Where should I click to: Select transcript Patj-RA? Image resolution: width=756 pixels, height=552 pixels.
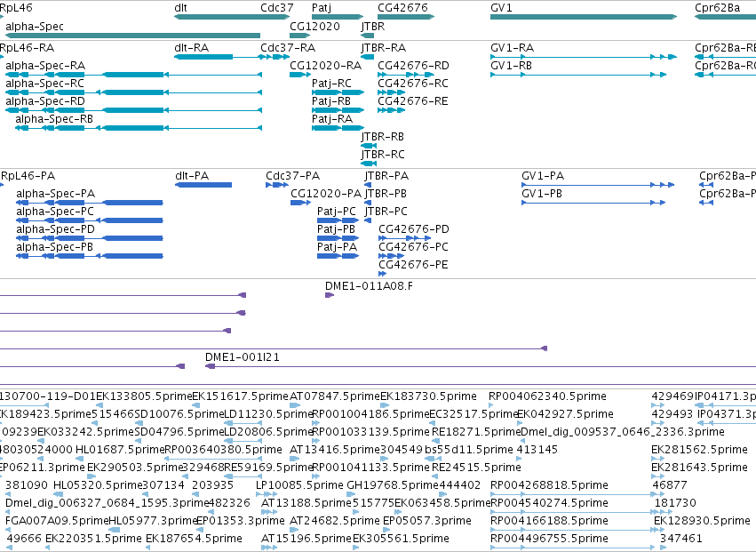(338, 128)
